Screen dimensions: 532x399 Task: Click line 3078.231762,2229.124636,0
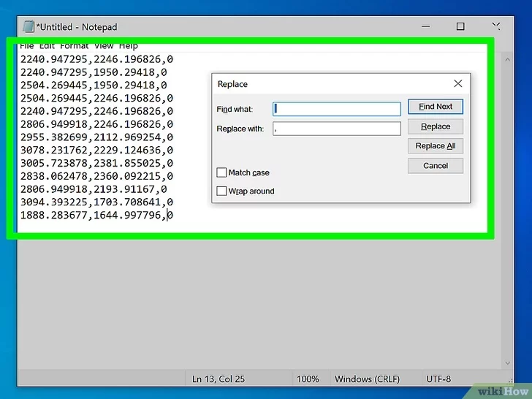pos(96,150)
